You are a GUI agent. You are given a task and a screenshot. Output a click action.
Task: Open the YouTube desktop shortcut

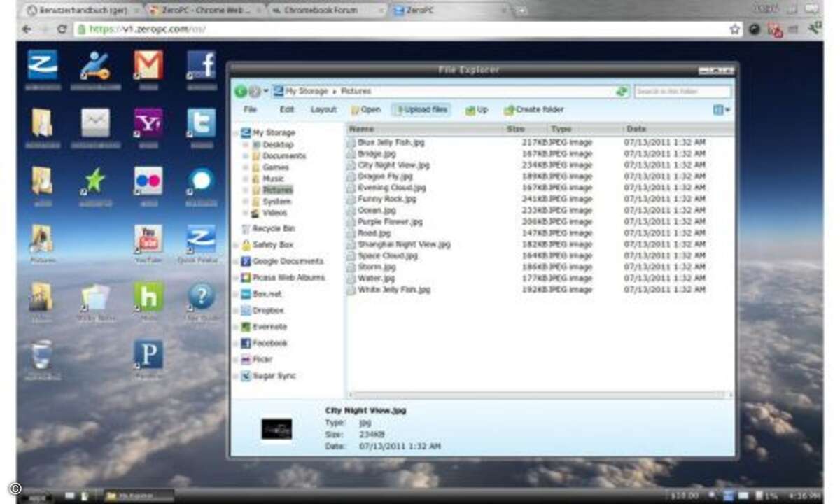(x=148, y=239)
